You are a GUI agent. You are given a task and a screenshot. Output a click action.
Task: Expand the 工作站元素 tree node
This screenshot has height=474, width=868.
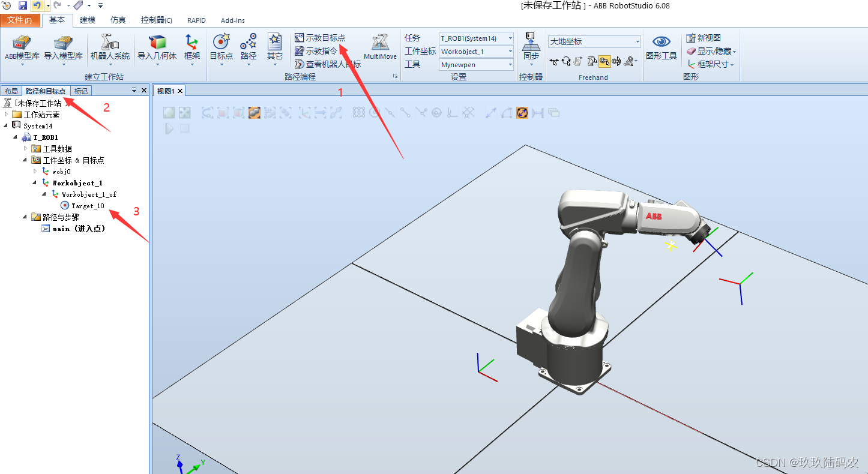[x=7, y=115]
